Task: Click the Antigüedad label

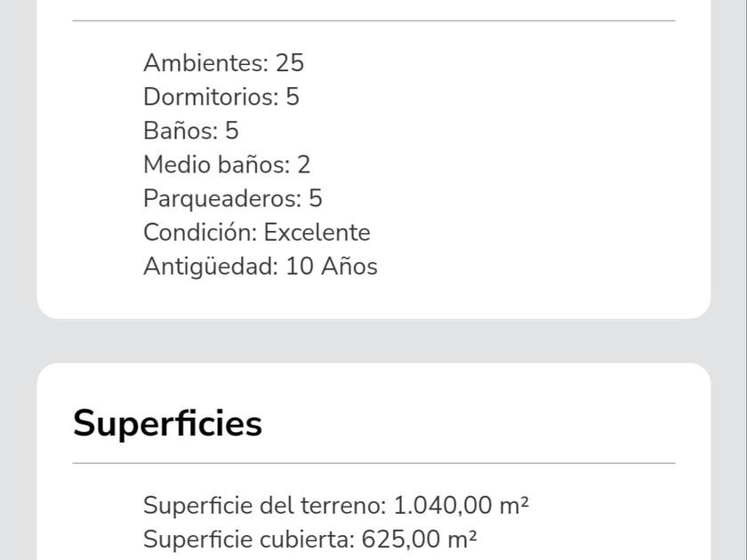Action: [211, 267]
